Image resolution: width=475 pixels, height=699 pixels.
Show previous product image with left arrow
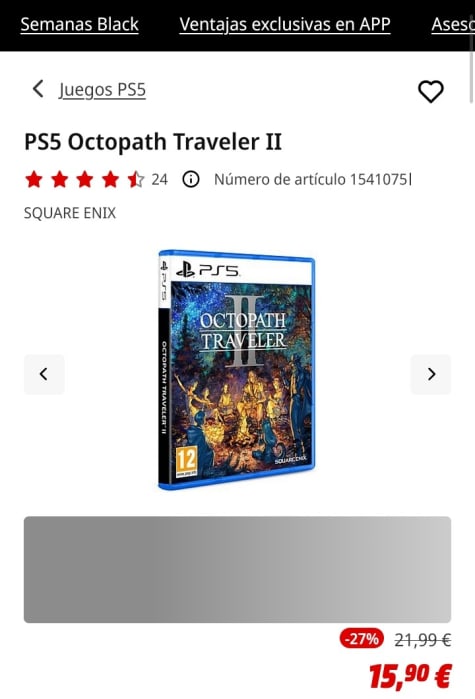tap(44, 374)
